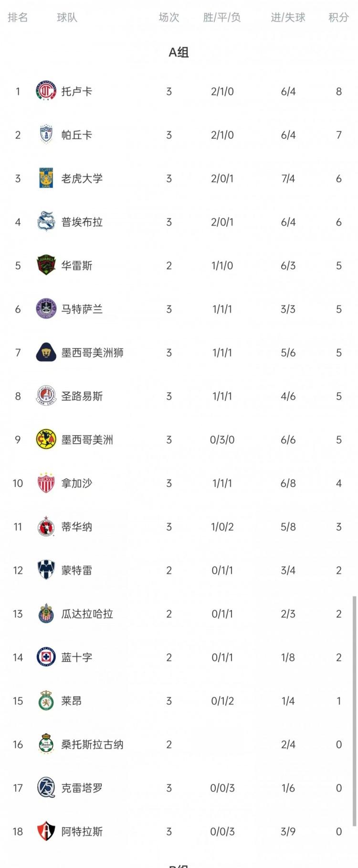Click the 蒙特雷 team crest
Viewport: 358px width, 868px height.
(46, 570)
